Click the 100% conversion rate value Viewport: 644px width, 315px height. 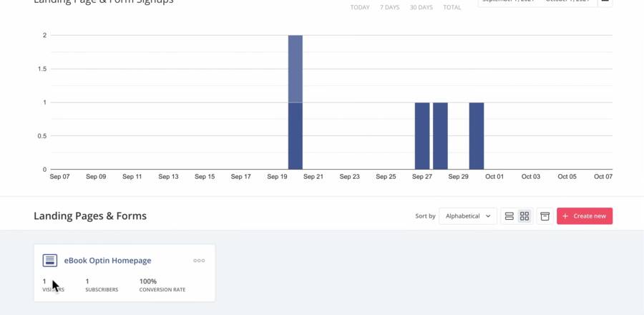coord(148,281)
